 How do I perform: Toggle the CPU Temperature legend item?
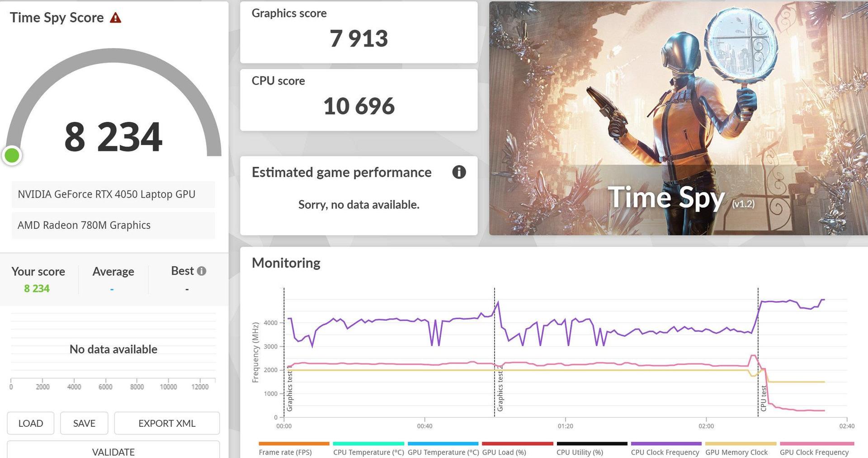click(x=368, y=449)
